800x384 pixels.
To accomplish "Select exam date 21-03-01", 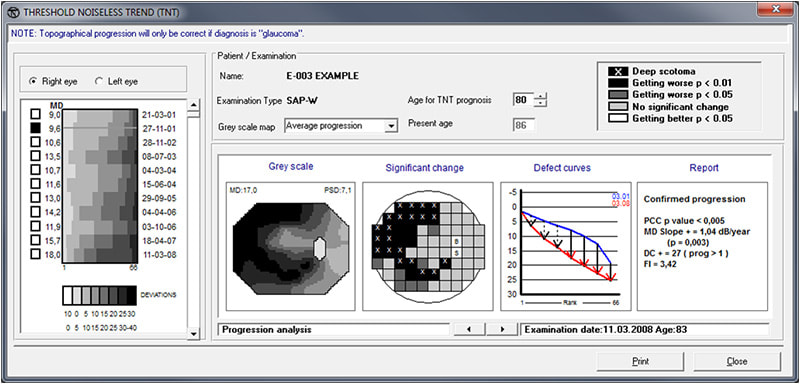I will point(159,115).
